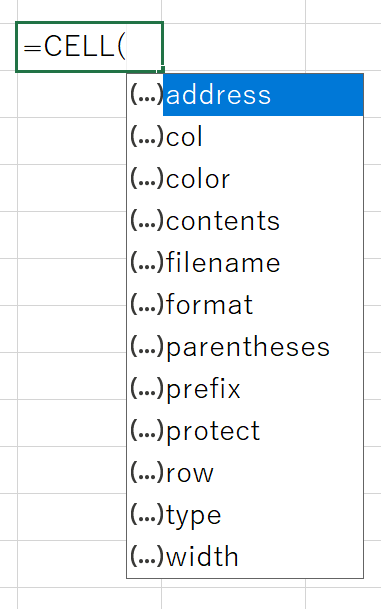Click the (...) icon beside width
The height and width of the screenshot is (609, 381).
tap(146, 556)
